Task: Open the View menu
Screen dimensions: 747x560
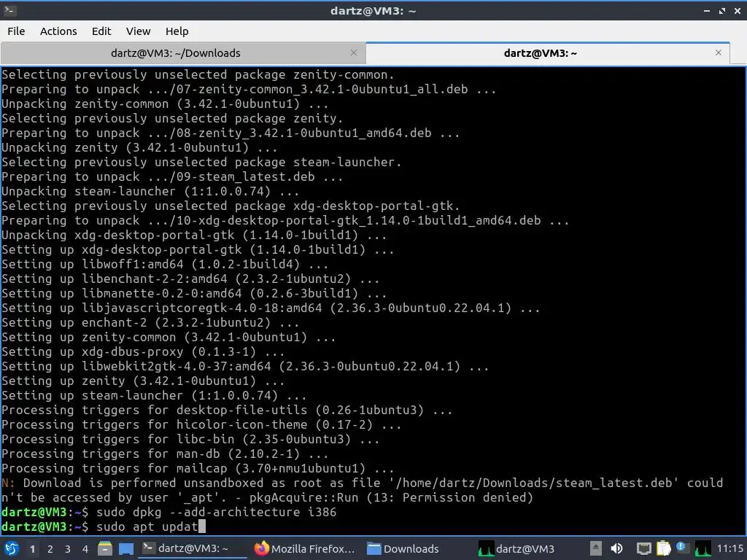Action: click(x=138, y=31)
